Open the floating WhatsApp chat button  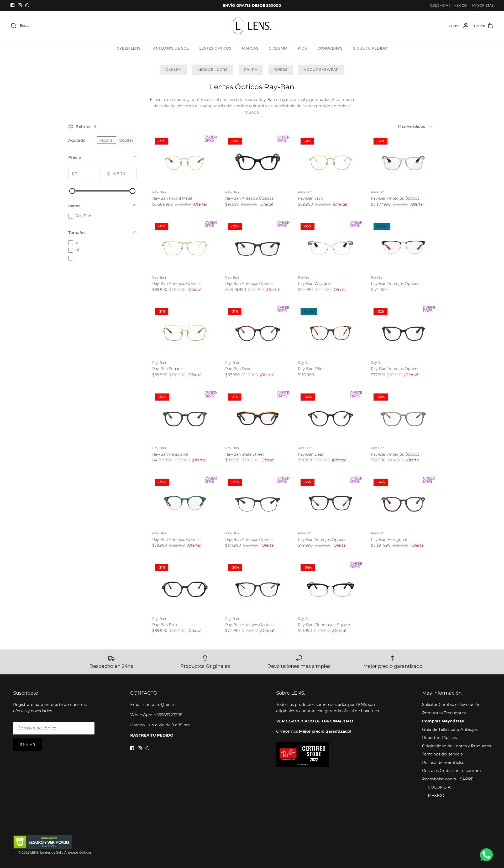(x=486, y=855)
